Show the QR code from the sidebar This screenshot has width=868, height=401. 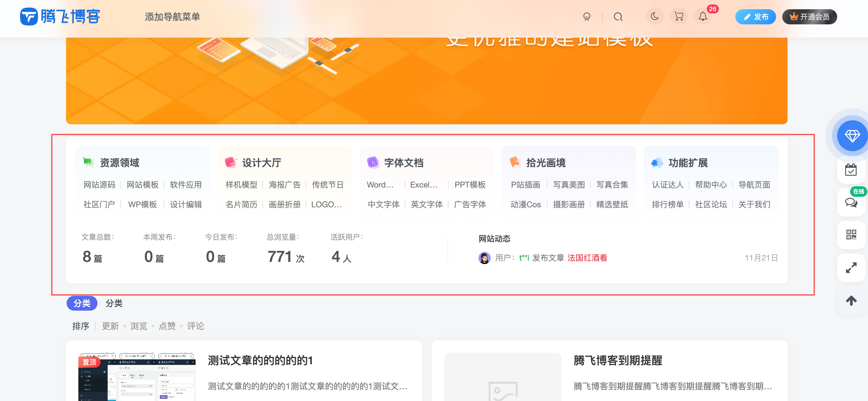(x=851, y=235)
